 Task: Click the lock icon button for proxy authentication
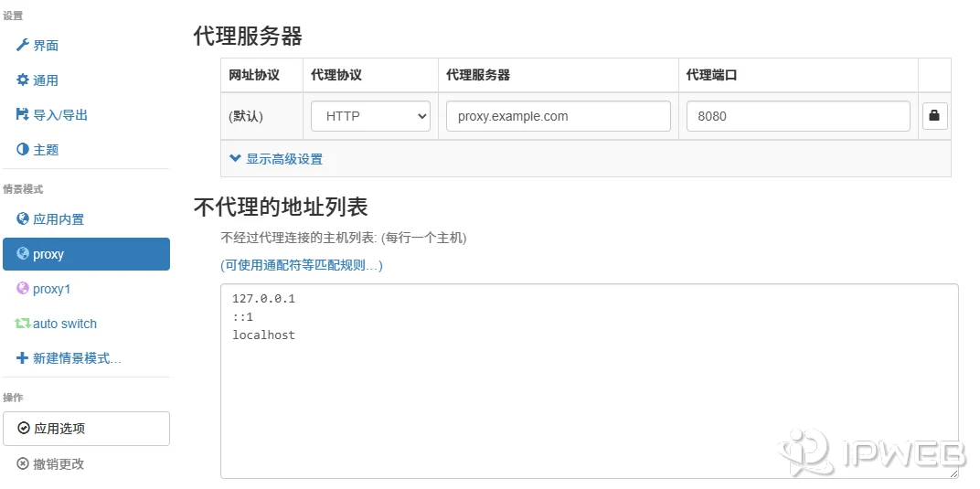[934, 116]
